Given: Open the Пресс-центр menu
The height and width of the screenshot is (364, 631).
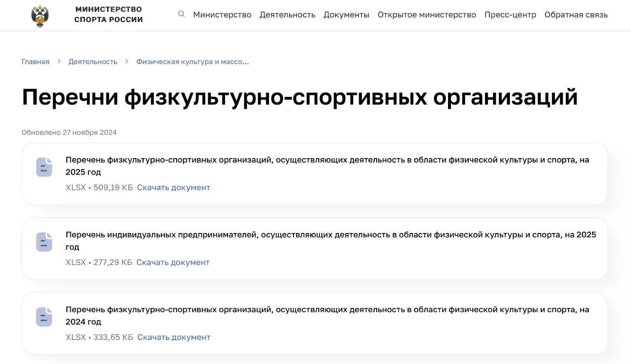Looking at the screenshot, I should click(x=510, y=15).
